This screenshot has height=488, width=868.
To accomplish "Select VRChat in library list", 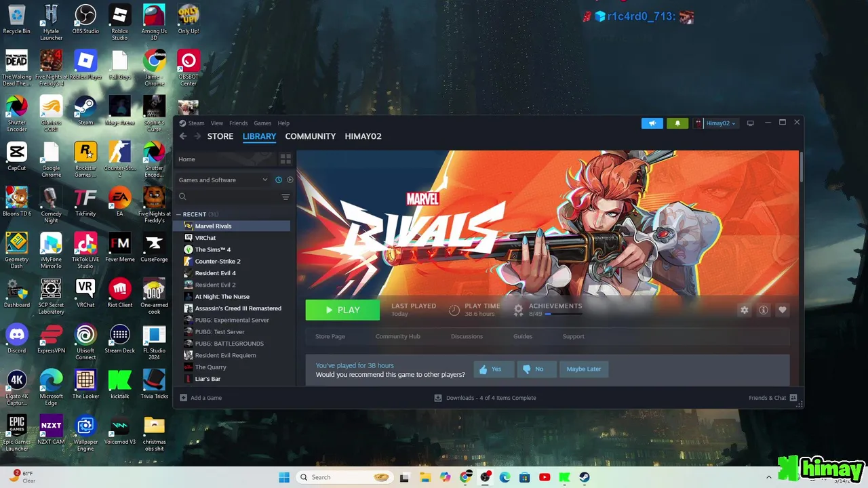I will point(233,238).
